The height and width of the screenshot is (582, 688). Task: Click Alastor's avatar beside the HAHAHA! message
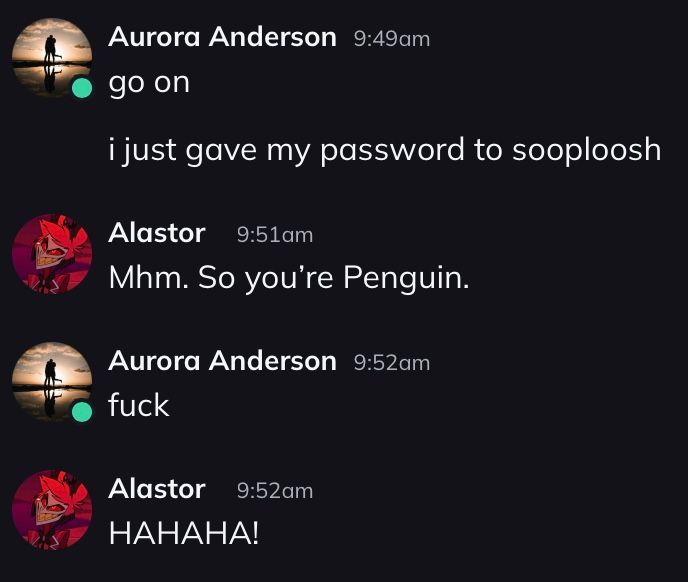pos(52,510)
